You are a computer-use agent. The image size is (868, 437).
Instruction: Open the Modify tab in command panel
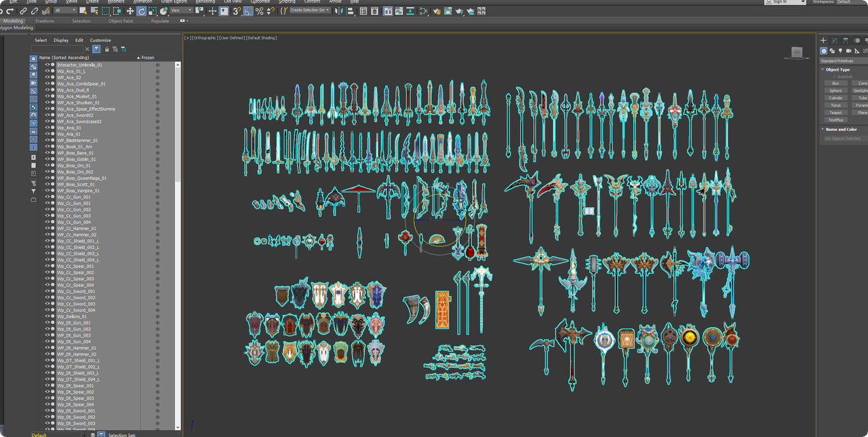click(834, 41)
